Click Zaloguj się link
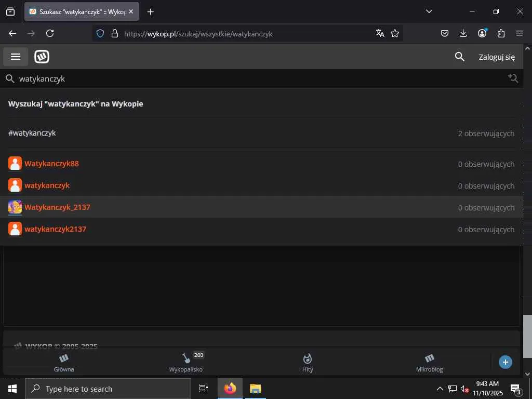Screen dimensions: 532x399 pos(497,57)
